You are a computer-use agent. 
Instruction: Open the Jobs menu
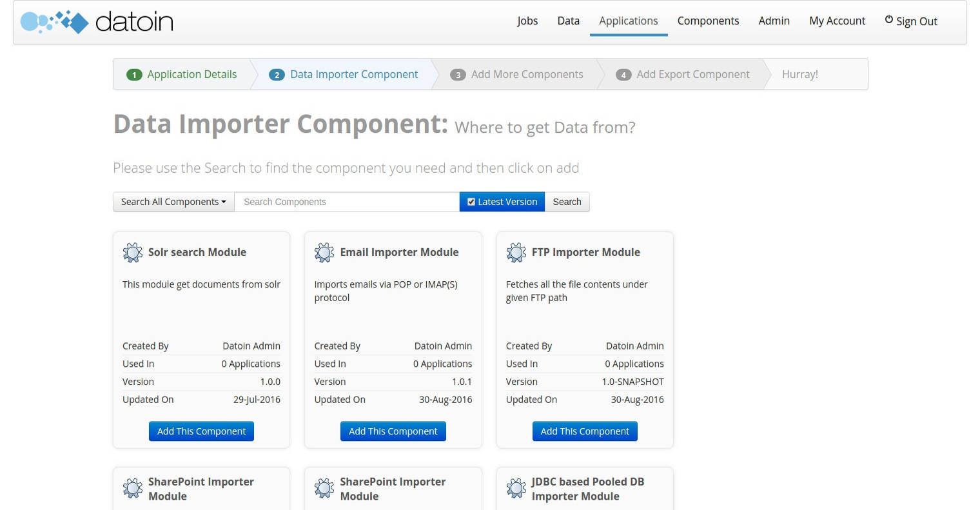coord(527,21)
